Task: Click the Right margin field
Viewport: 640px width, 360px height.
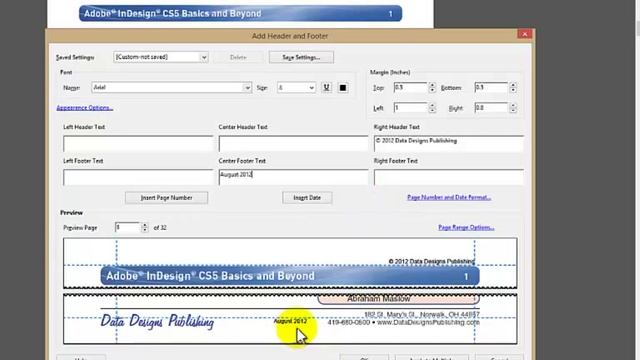Action: tap(491, 108)
